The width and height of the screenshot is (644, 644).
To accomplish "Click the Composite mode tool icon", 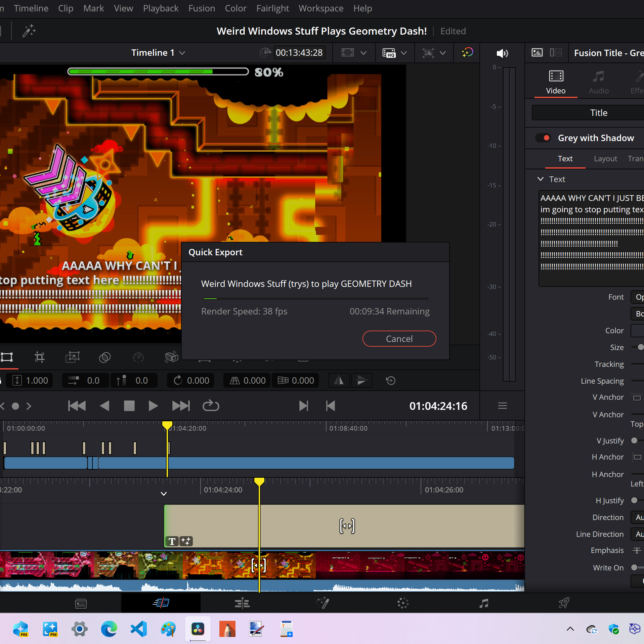I will point(105,357).
